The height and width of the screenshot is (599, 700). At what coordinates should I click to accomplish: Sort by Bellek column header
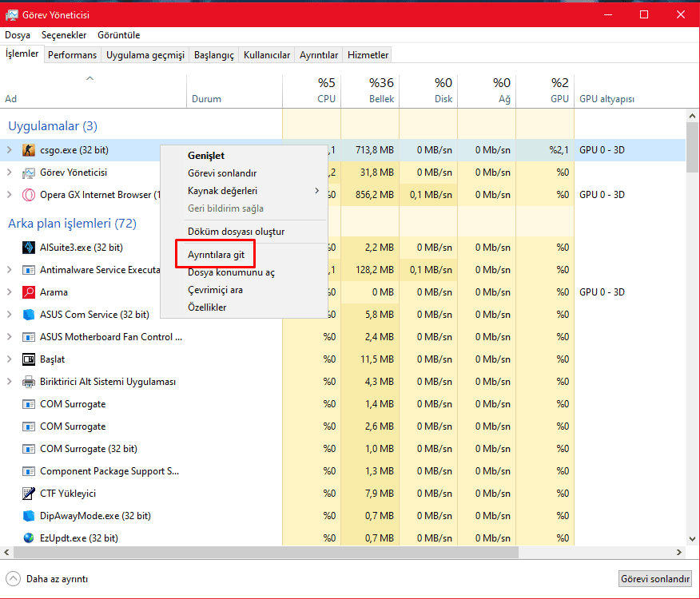tap(369, 90)
